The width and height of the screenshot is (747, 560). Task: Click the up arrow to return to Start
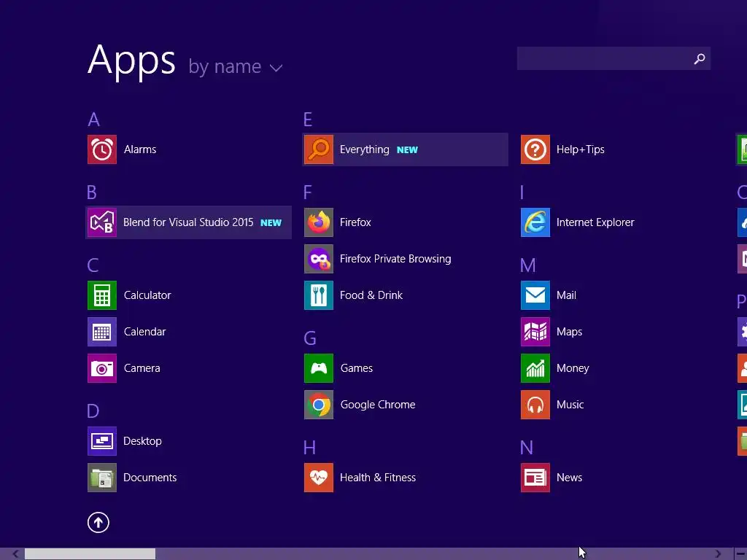[98, 522]
